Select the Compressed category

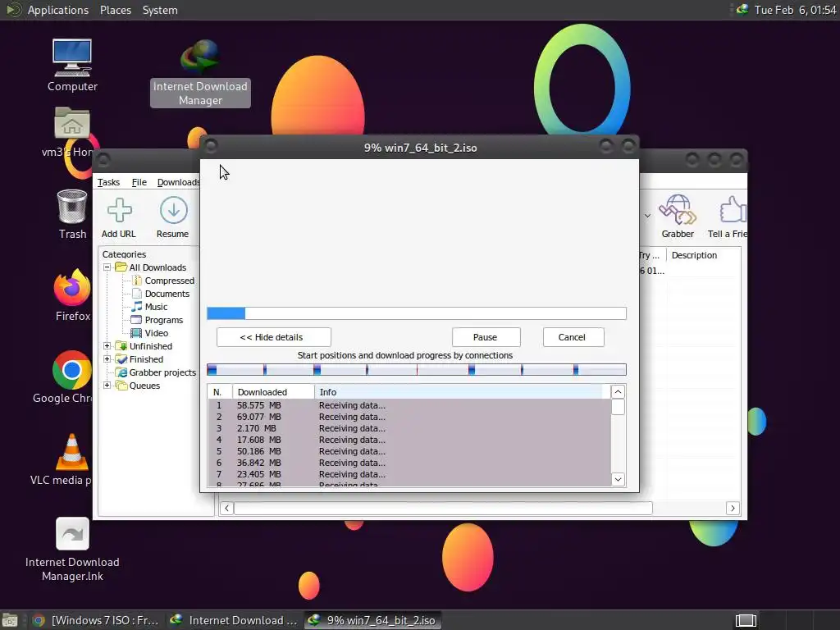(x=169, y=281)
